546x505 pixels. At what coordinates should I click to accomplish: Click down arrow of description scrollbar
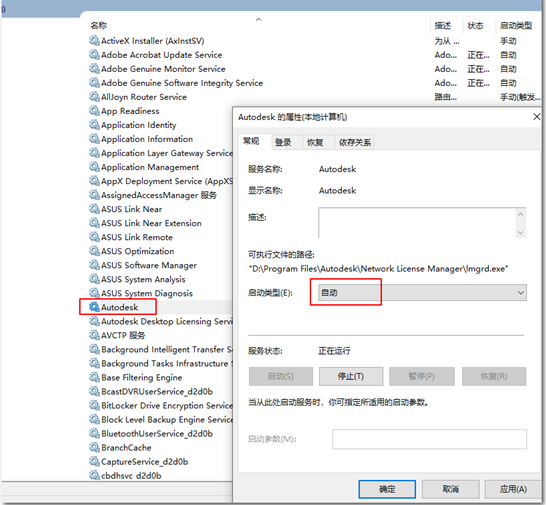tap(521, 233)
